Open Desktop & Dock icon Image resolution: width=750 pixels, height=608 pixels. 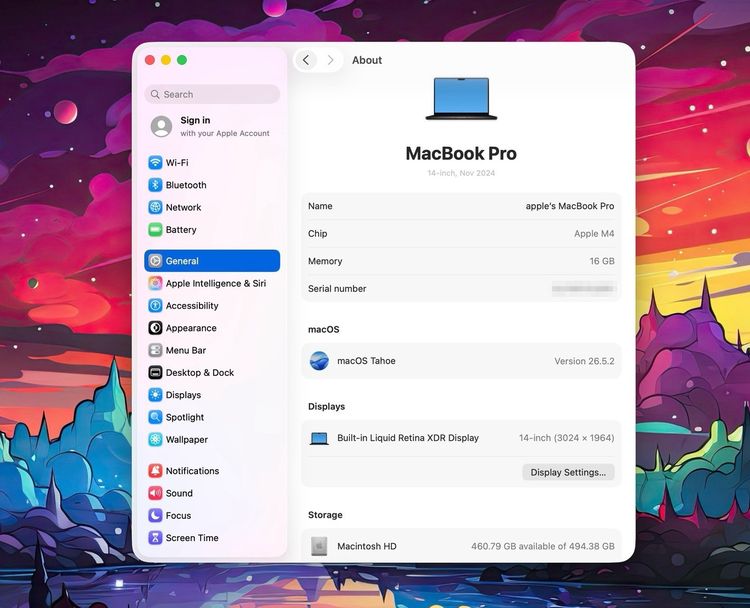(155, 373)
